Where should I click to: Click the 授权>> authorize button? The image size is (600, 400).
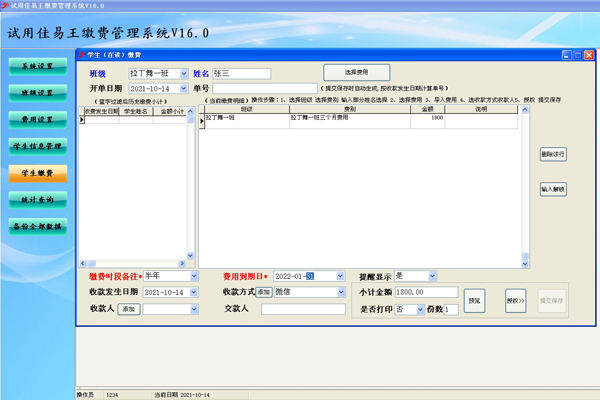click(515, 301)
